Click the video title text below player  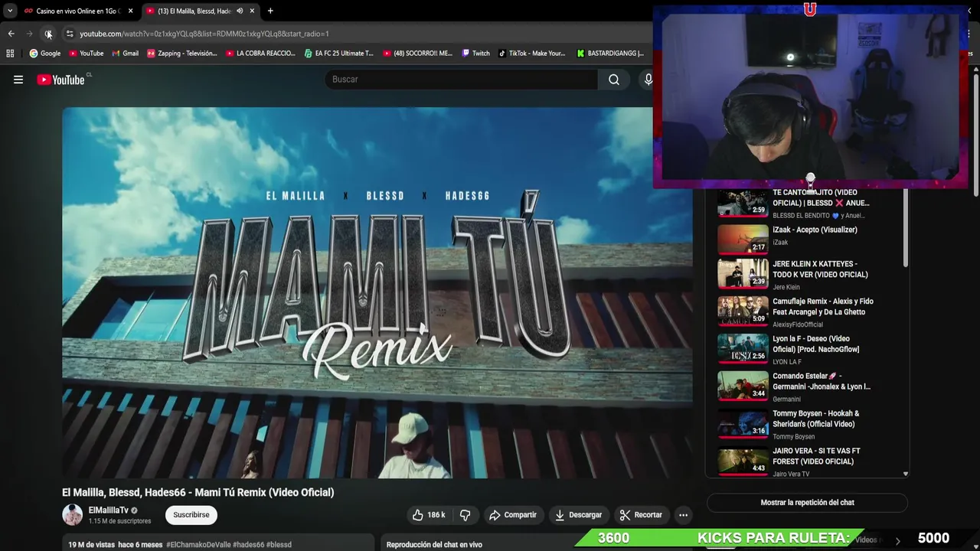[x=198, y=492]
